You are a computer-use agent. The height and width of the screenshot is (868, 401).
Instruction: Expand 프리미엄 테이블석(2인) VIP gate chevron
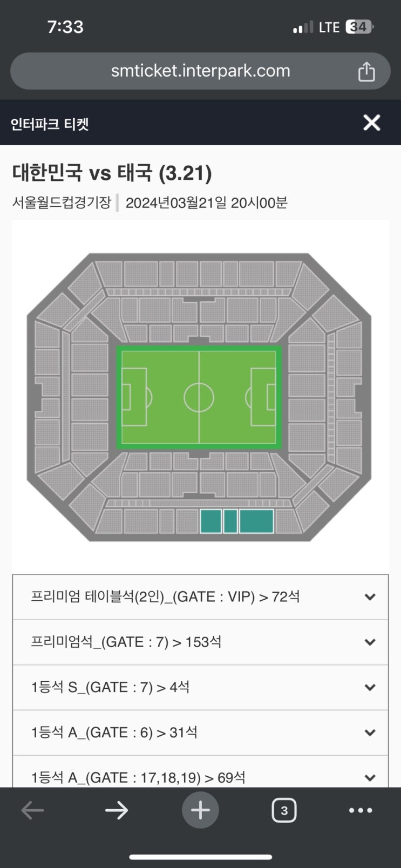(x=370, y=597)
